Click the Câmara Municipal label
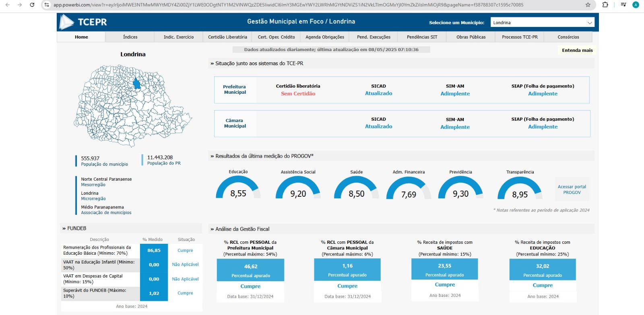The width and height of the screenshot is (644, 315). (235, 123)
